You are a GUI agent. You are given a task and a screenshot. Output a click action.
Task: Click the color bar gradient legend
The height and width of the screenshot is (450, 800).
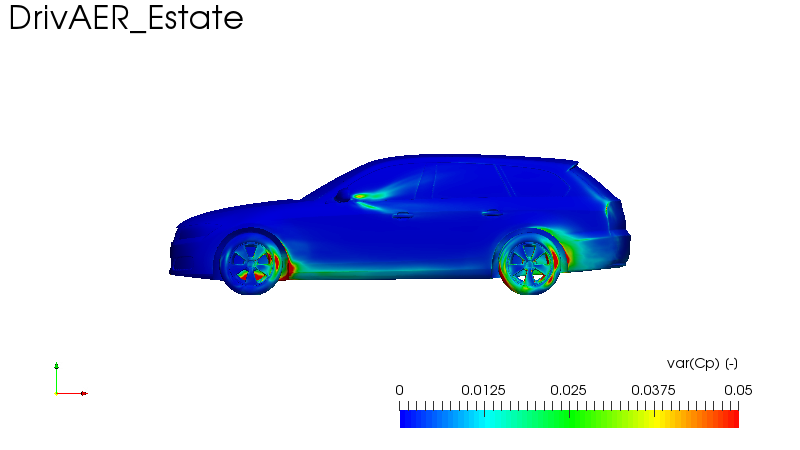[x=569, y=419]
